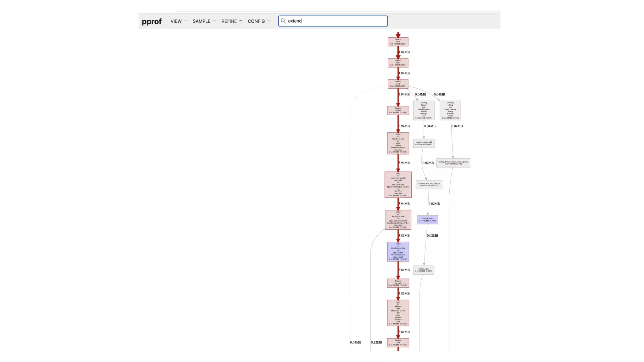Viewport: 644px width, 362px height.
Task: Click the ra_insert_new_key_value_at node
Action: coord(429,184)
